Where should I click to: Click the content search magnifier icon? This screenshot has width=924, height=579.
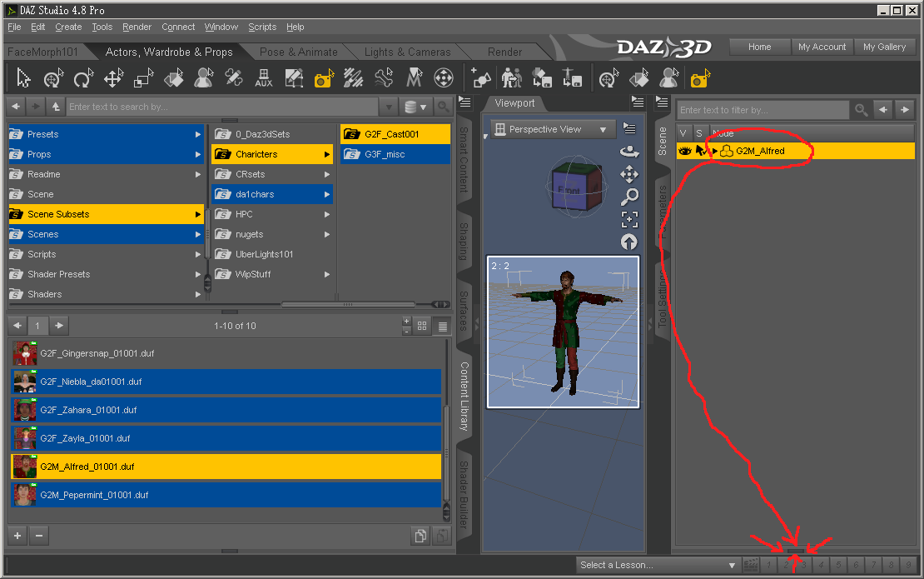pyautogui.click(x=443, y=107)
